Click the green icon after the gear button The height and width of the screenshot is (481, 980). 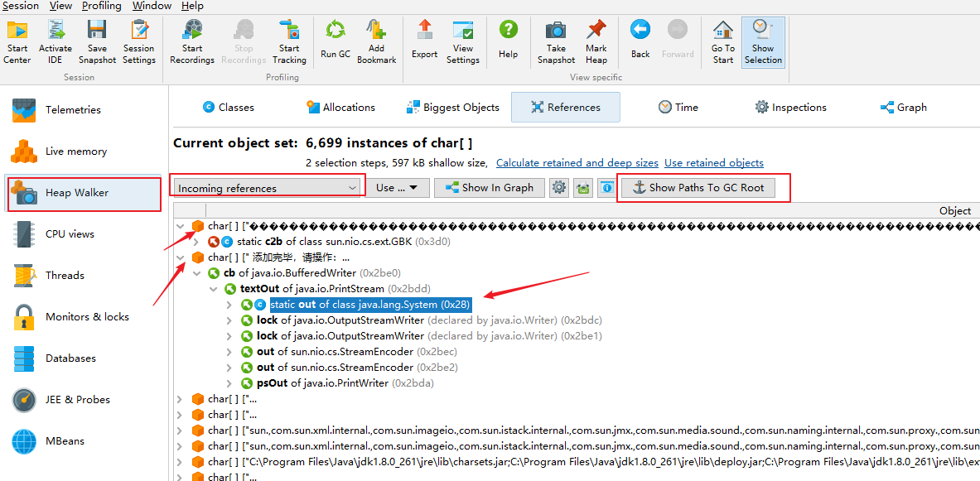[x=584, y=187]
